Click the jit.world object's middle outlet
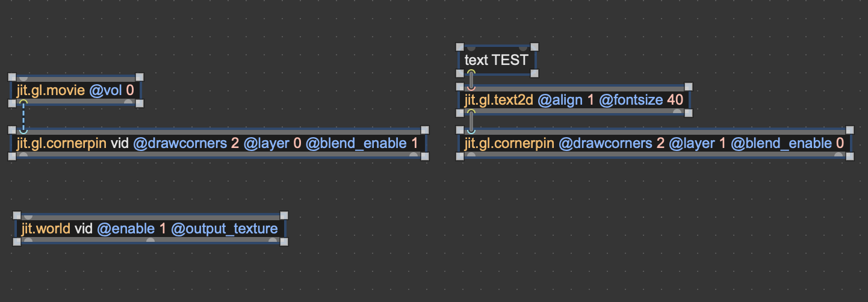Screen dimensions: 868x302 (x=151, y=241)
